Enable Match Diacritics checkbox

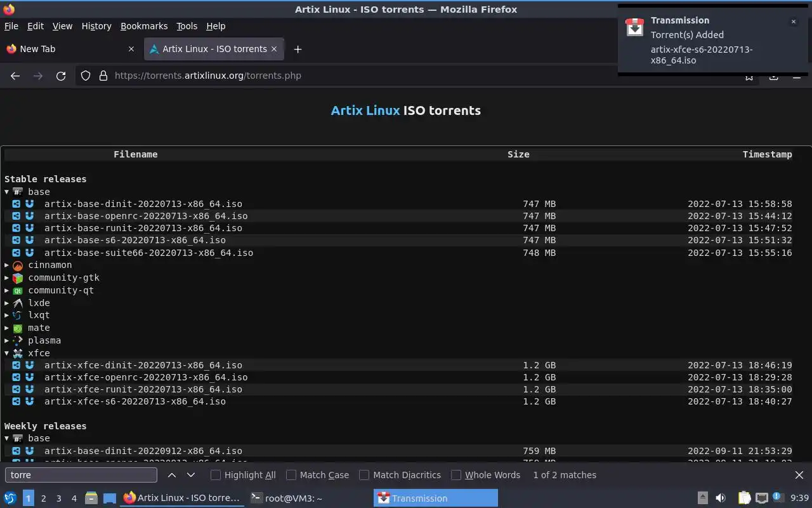tap(364, 475)
